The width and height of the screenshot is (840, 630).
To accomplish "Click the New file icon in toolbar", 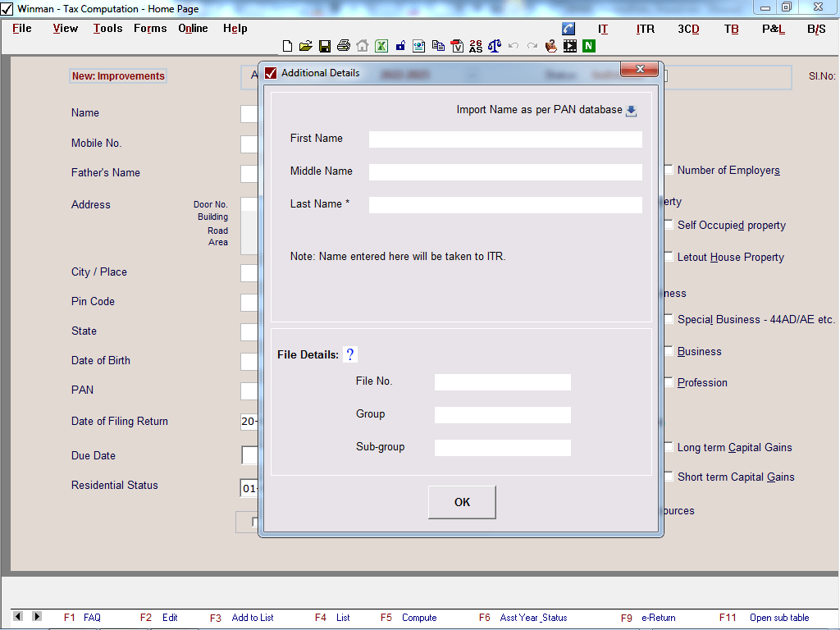I will click(x=287, y=46).
